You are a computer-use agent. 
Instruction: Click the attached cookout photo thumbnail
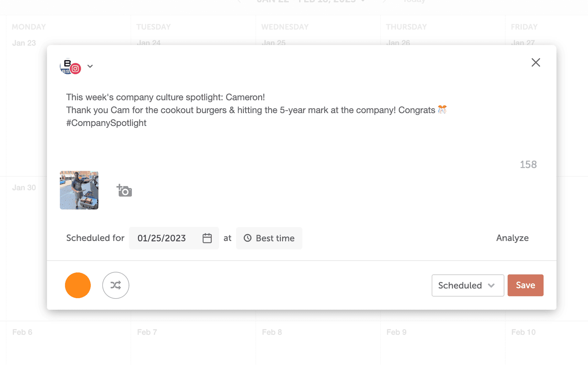[79, 190]
